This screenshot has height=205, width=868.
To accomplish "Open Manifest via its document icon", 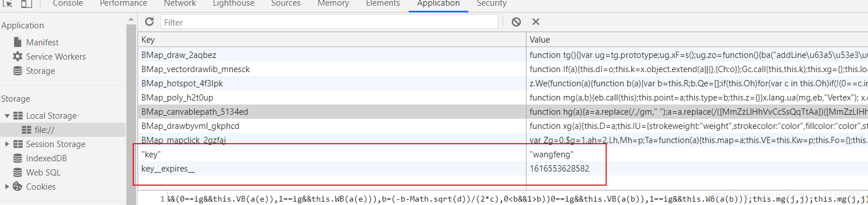I will point(18,42).
